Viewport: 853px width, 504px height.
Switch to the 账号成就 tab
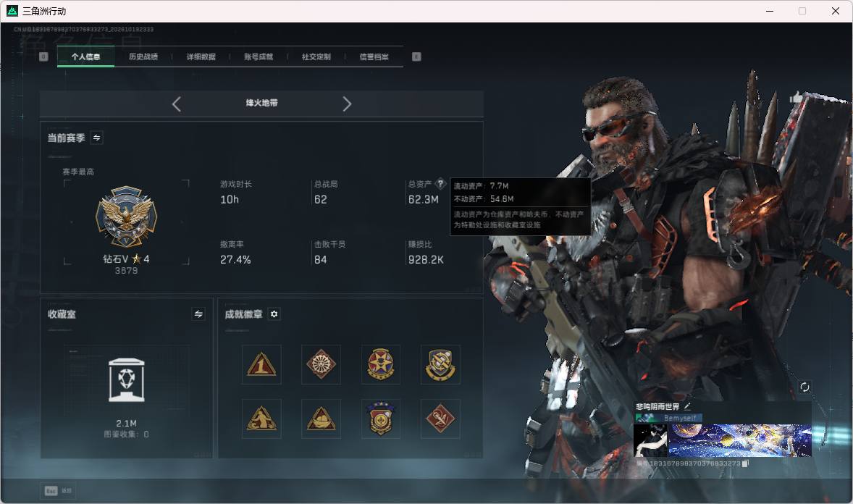click(259, 56)
